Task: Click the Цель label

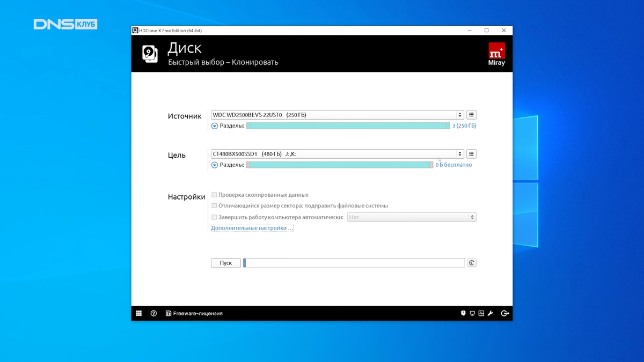Action: (x=177, y=156)
